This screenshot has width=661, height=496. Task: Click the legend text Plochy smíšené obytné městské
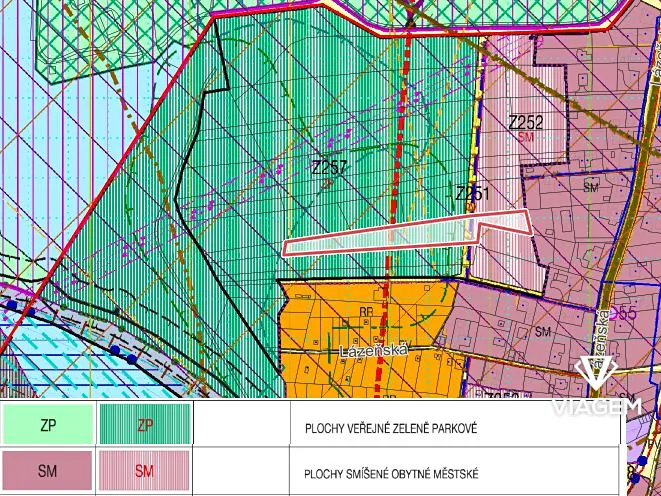391,470
